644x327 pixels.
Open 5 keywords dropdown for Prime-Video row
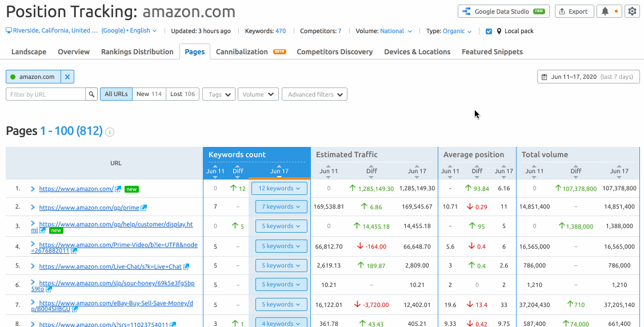click(281, 246)
